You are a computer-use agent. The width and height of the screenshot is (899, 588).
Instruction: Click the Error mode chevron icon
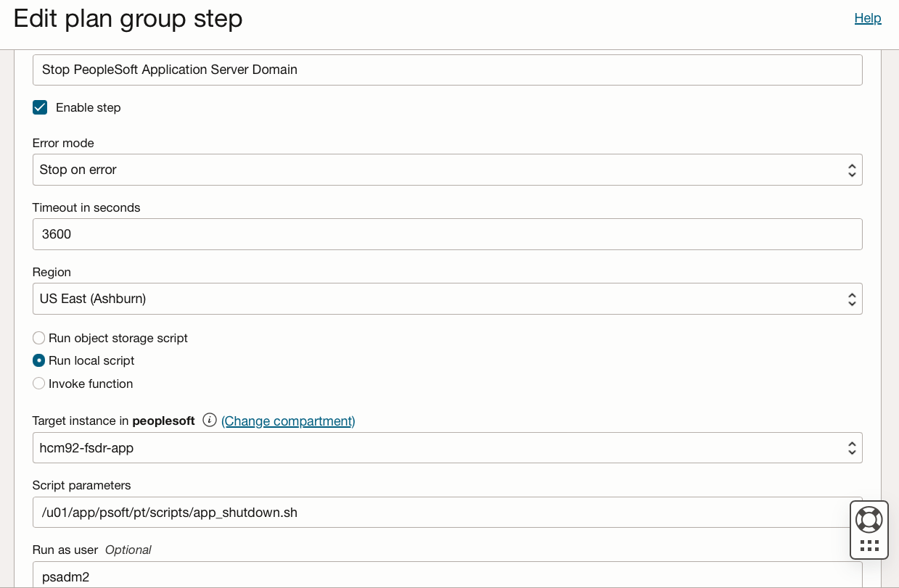pos(852,169)
